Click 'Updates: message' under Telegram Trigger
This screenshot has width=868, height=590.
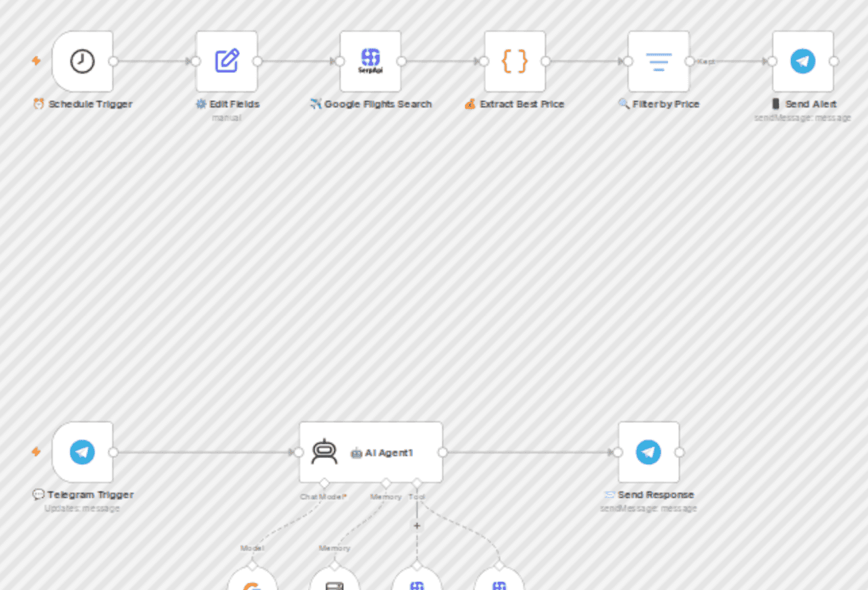point(82,508)
